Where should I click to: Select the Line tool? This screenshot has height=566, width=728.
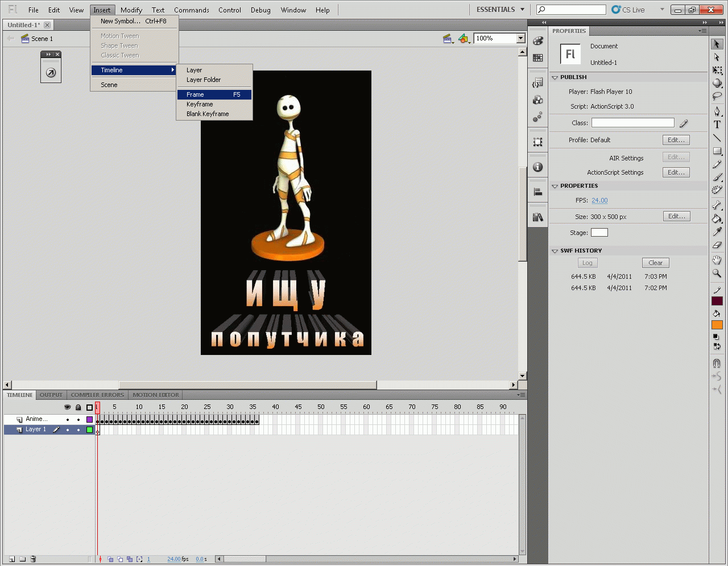717,138
